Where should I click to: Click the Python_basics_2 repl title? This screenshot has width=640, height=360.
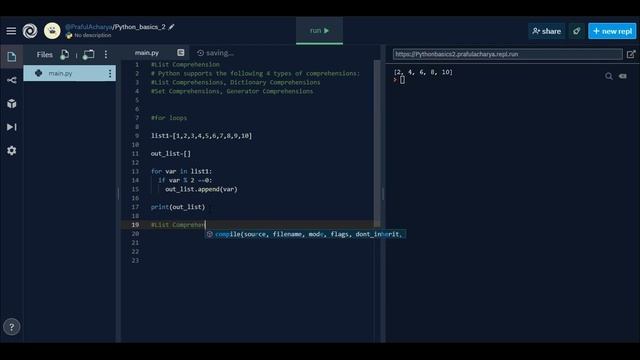click(x=140, y=27)
